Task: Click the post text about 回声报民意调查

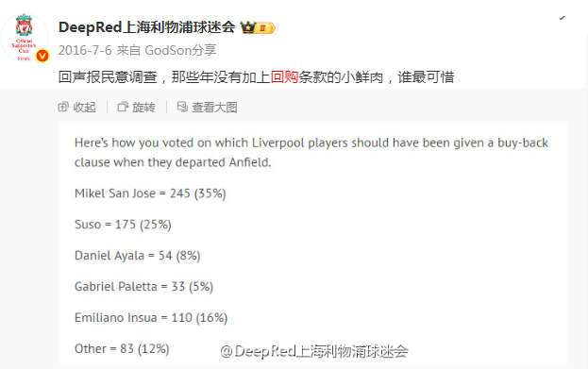Action: pyautogui.click(x=256, y=77)
